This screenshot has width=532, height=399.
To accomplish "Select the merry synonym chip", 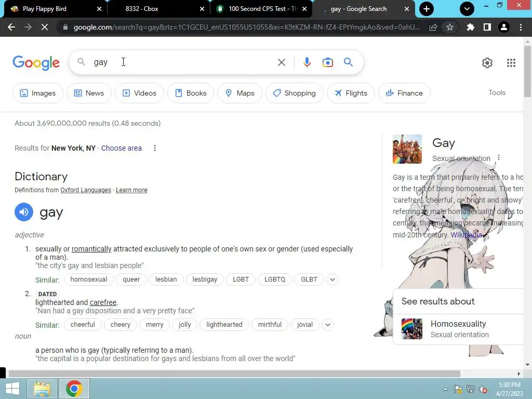I will 155,325.
